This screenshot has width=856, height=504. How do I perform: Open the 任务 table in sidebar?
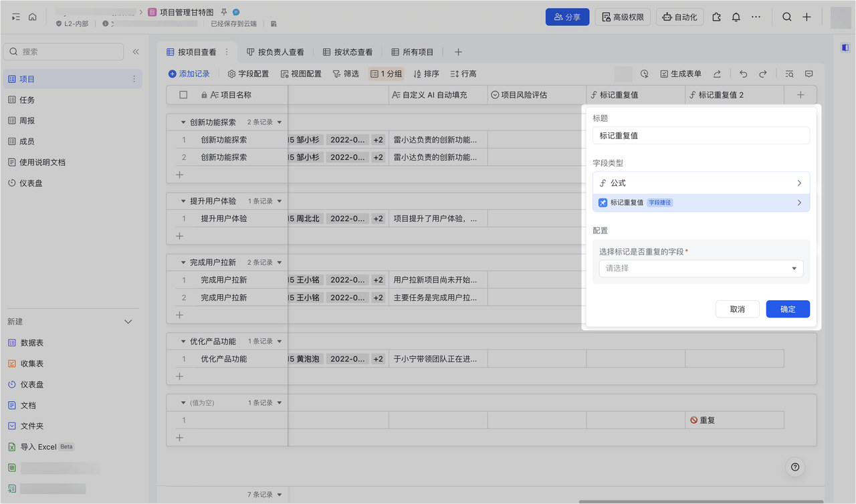coord(73,100)
